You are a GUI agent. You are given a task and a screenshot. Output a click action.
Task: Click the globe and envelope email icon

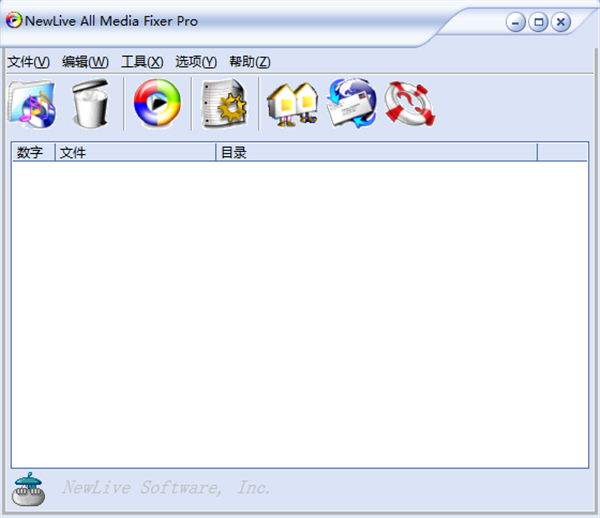point(351,103)
